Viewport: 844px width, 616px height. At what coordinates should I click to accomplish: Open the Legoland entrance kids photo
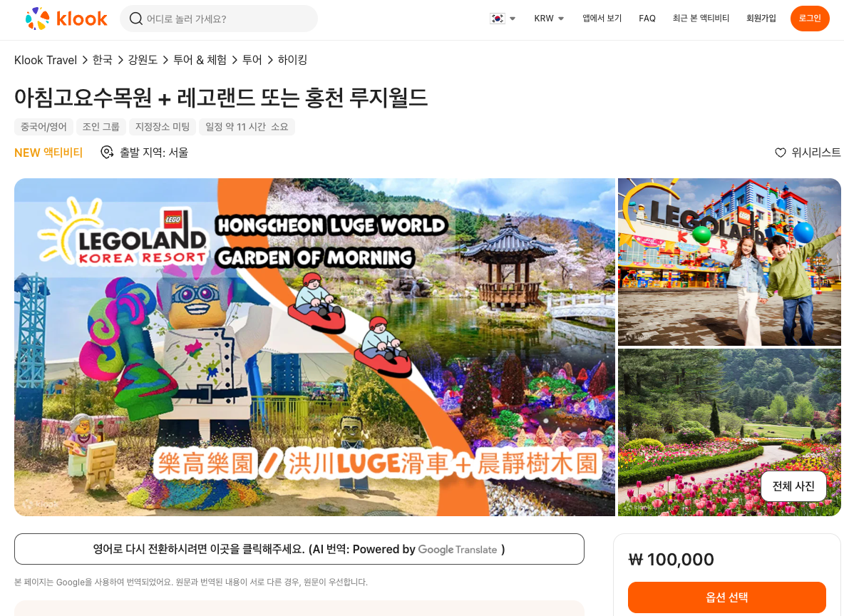(x=729, y=262)
